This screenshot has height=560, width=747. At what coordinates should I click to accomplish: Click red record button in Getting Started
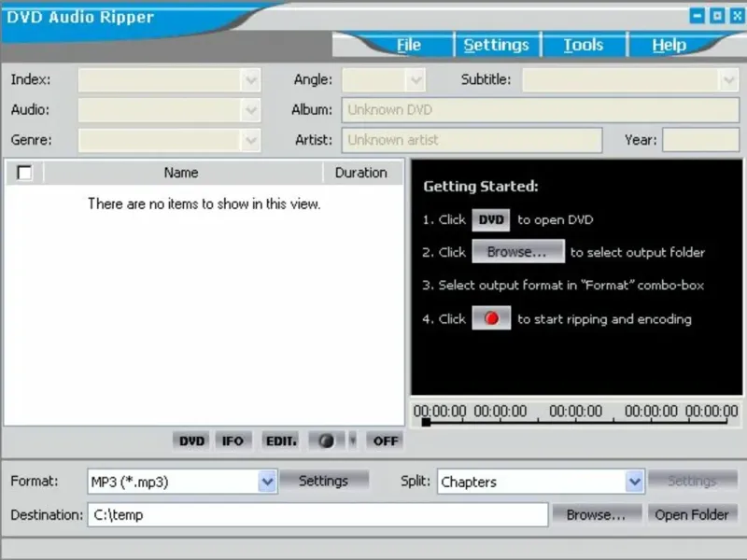491,318
